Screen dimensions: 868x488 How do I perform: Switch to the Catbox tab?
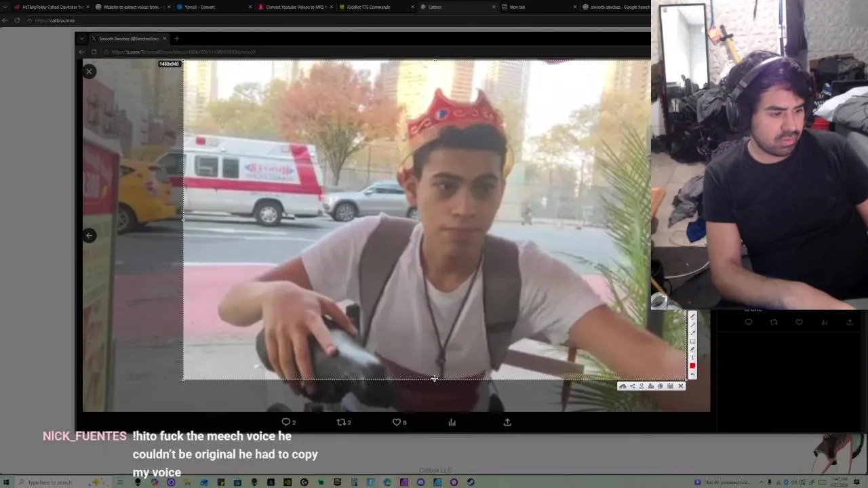[457, 7]
